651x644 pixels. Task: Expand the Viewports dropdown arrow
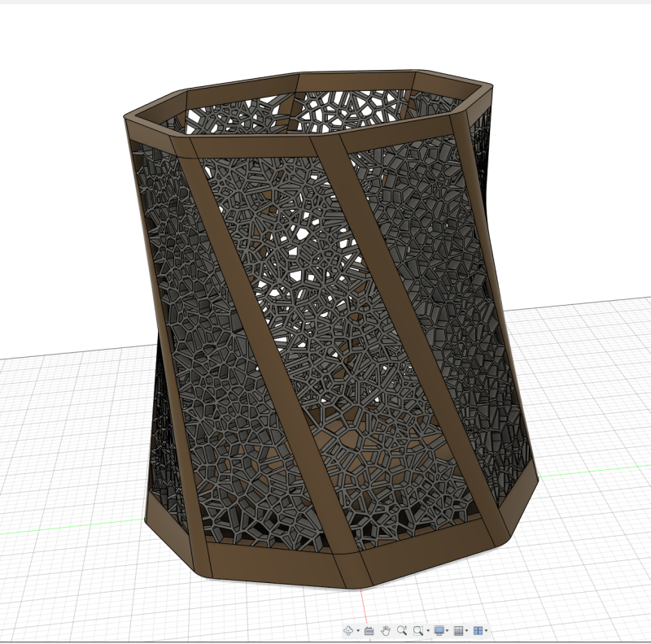[486, 631]
